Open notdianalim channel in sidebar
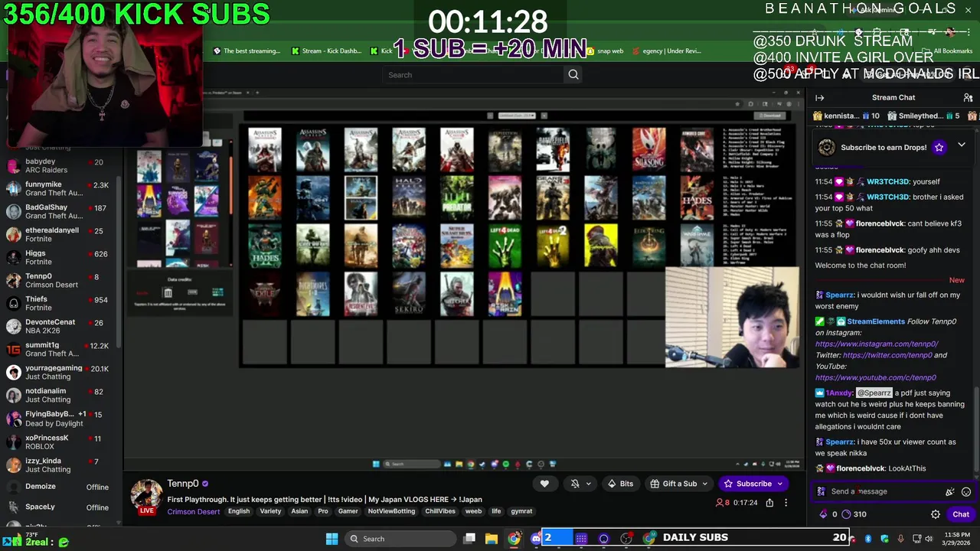The height and width of the screenshot is (551, 980). click(x=60, y=396)
